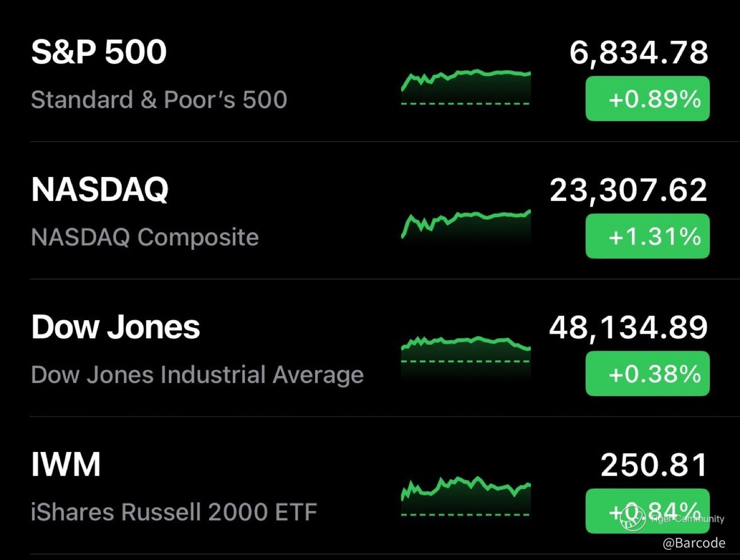
Task: Click the IWM price 250.81
Action: tap(654, 465)
